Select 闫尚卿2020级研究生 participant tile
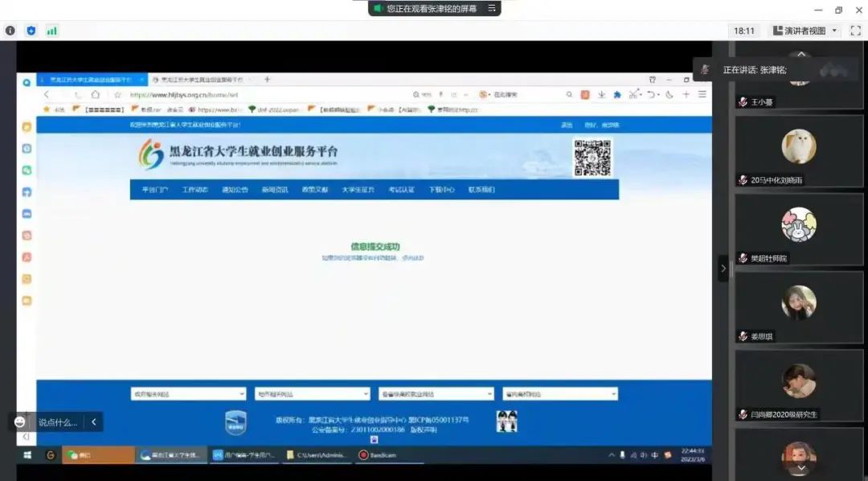The height and width of the screenshot is (481, 868). click(x=799, y=385)
